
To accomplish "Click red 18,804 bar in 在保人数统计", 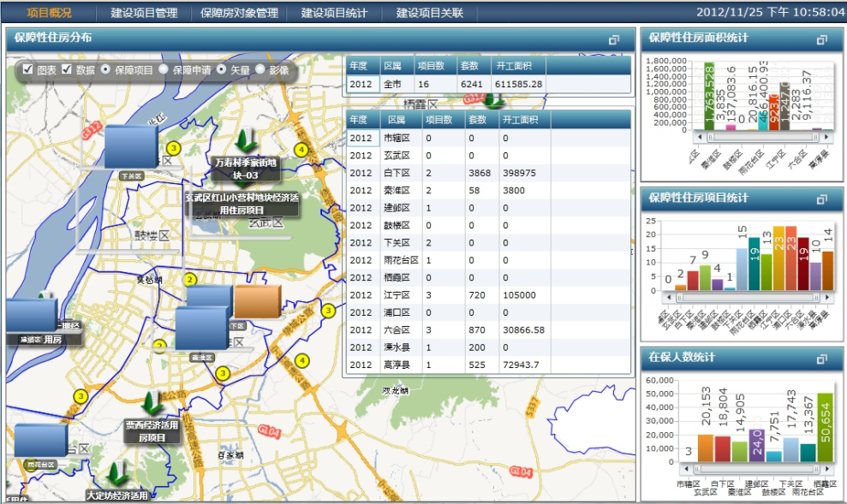I will click(723, 449).
